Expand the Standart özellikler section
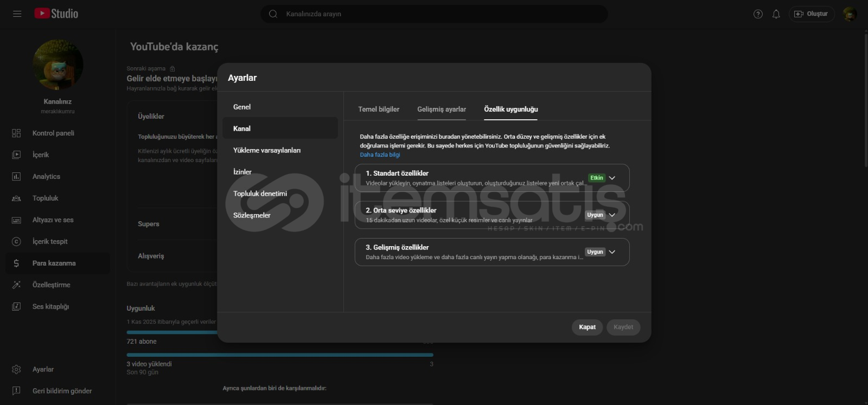Viewport: 868px width, 405px height. [x=612, y=178]
